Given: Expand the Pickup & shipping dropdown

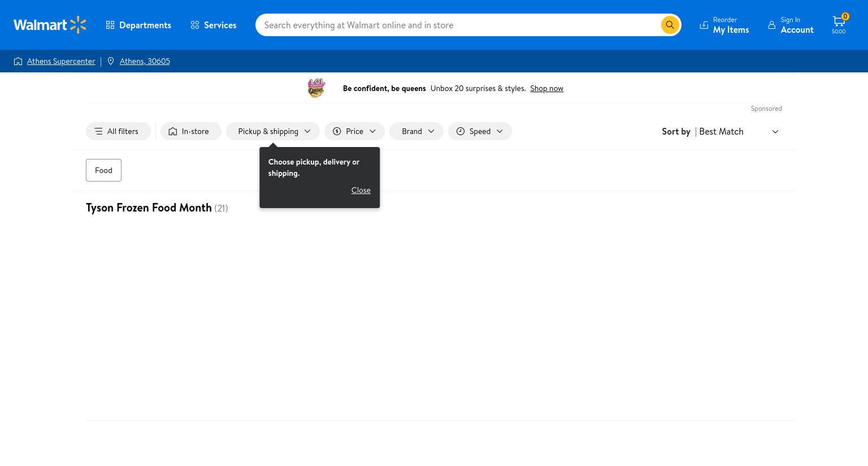Looking at the screenshot, I should pos(273,131).
